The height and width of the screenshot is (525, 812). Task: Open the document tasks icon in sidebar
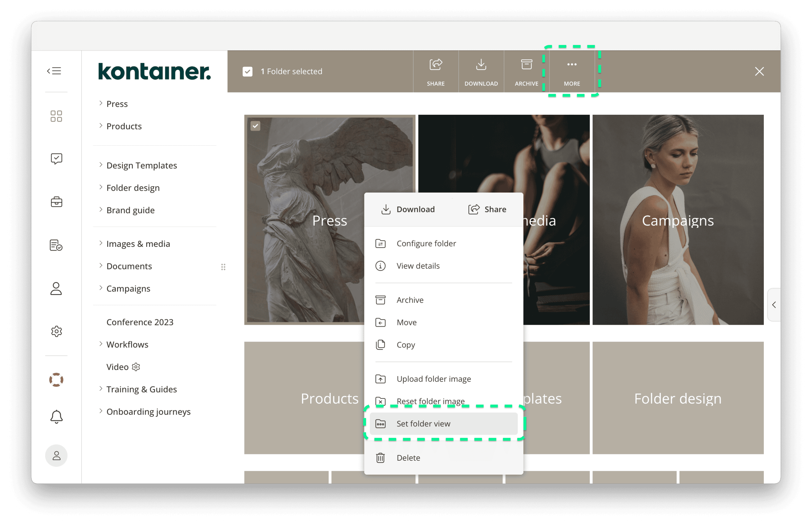[x=56, y=245]
